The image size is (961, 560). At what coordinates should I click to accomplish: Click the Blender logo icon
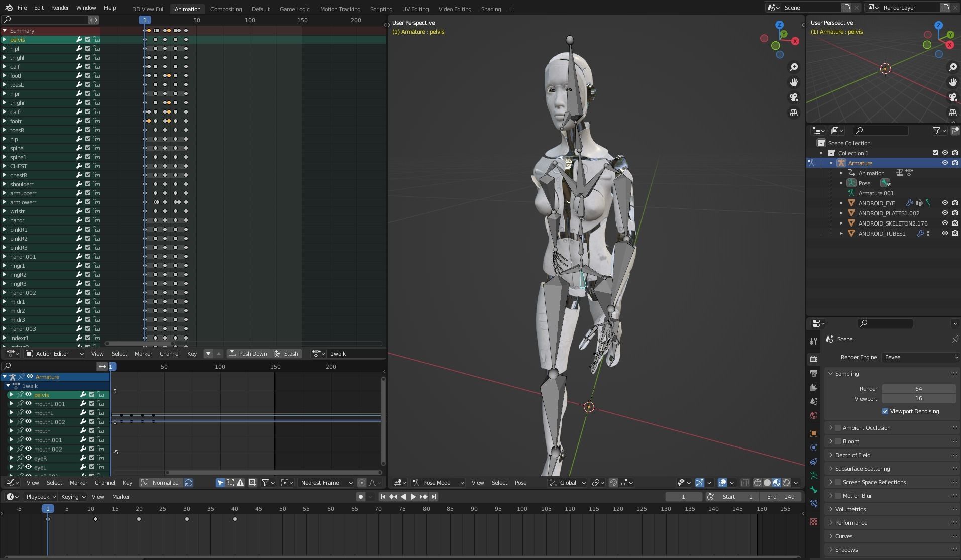[x=9, y=8]
